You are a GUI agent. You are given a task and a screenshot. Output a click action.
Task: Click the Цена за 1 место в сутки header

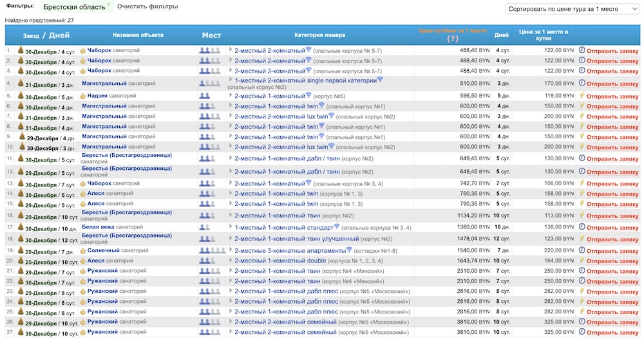coord(544,35)
